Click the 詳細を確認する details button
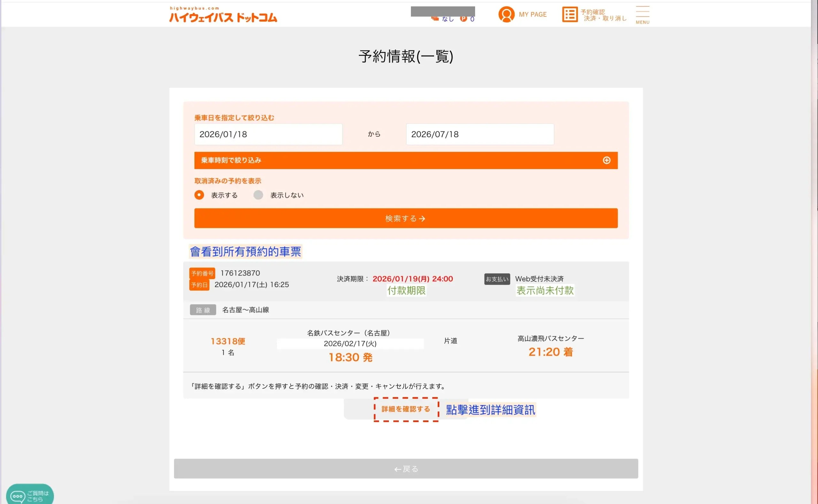 [x=406, y=409]
